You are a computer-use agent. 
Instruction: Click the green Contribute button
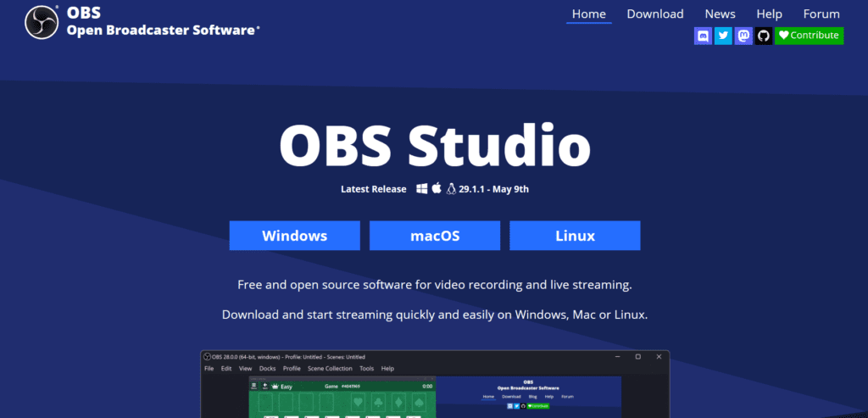click(809, 36)
